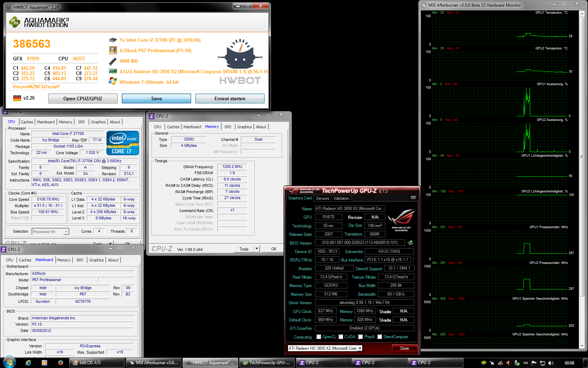588x368 pixels.
Task: Click the red speaker tray icon
Action: coord(509,363)
